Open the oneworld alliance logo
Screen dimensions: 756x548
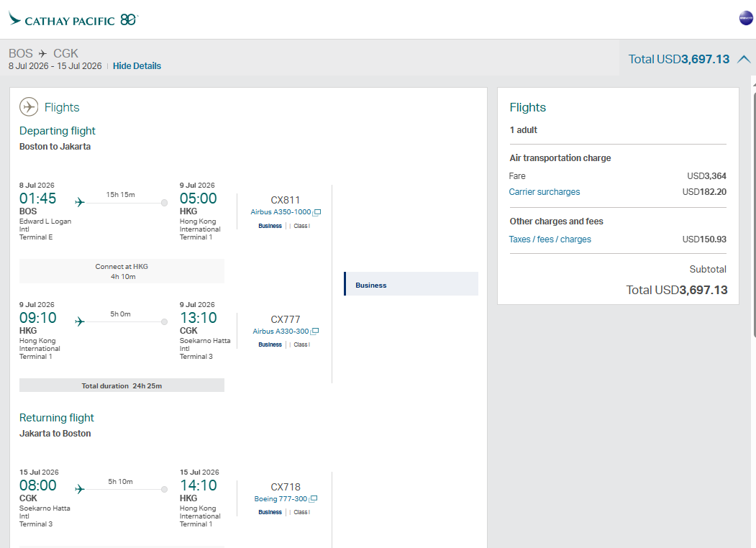click(746, 18)
